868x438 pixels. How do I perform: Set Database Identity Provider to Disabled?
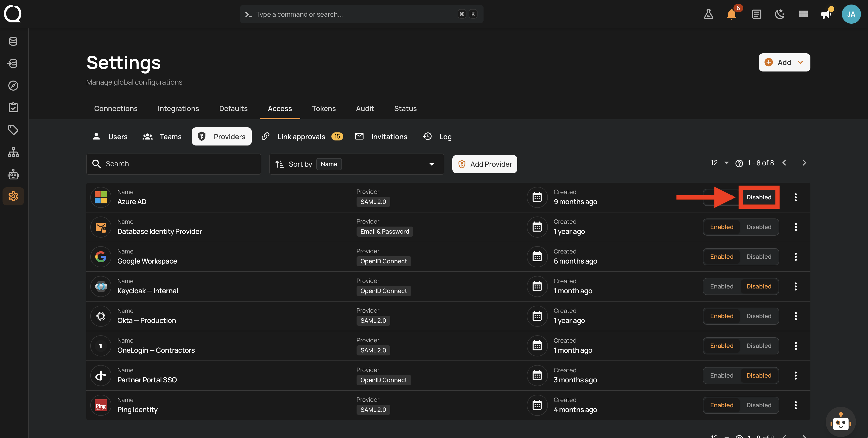tap(759, 227)
